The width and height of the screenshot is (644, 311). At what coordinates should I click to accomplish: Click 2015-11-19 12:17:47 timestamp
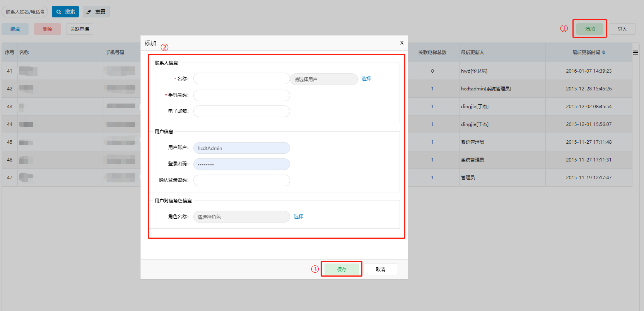589,178
